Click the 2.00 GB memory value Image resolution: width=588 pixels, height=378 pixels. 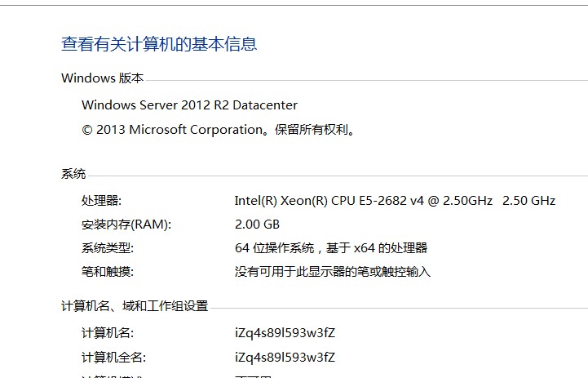257,225
